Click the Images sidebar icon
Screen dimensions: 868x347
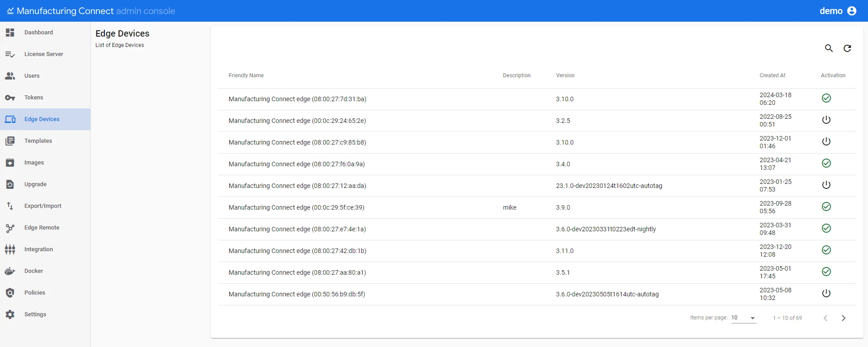[x=10, y=163]
